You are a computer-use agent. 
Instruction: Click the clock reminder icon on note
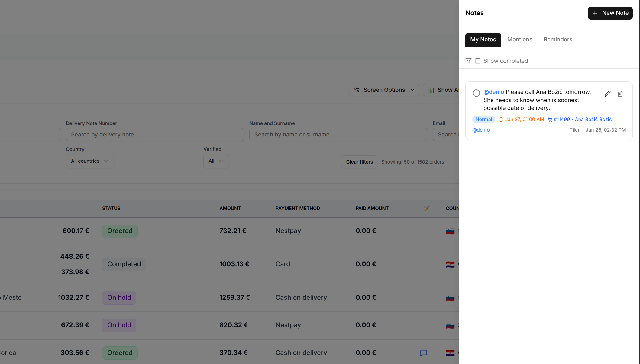(x=501, y=120)
